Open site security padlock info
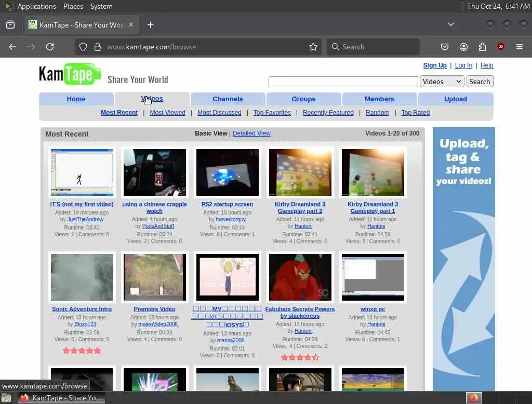532x404 pixels. point(98,47)
